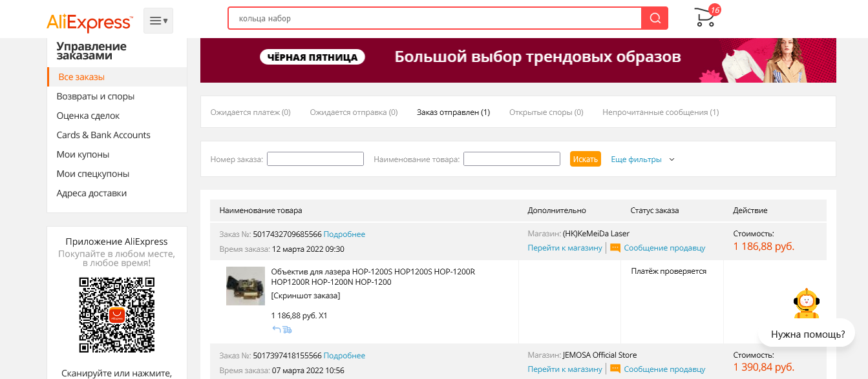Open the laser lens product thumbnail
This screenshot has width=868, height=379.
(246, 286)
